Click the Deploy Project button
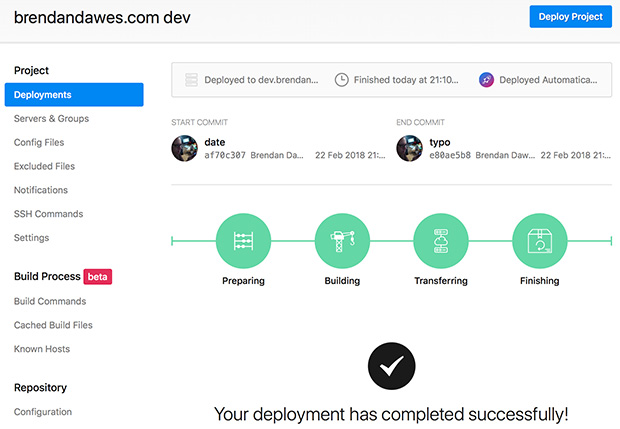The image size is (620, 429). [x=570, y=17]
